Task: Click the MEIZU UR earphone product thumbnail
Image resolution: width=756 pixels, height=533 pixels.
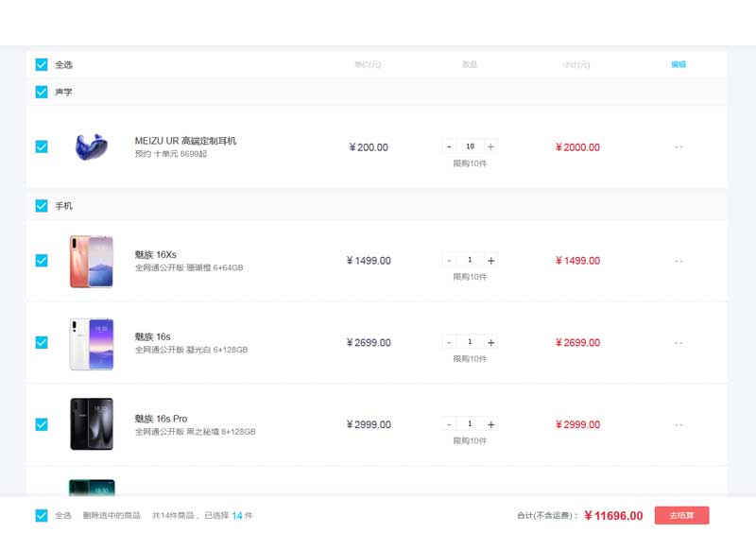Action: tap(92, 147)
